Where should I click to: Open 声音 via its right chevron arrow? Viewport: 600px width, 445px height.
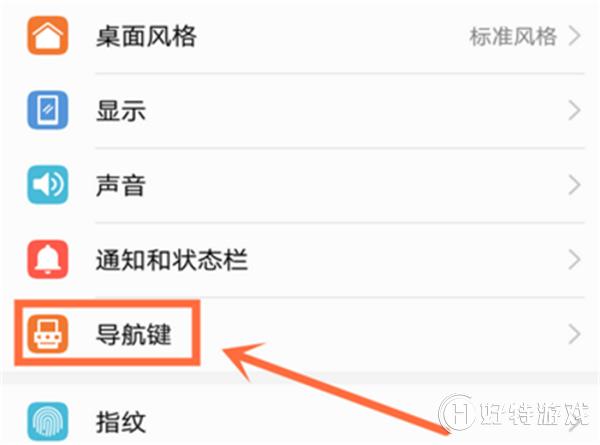coord(574,185)
